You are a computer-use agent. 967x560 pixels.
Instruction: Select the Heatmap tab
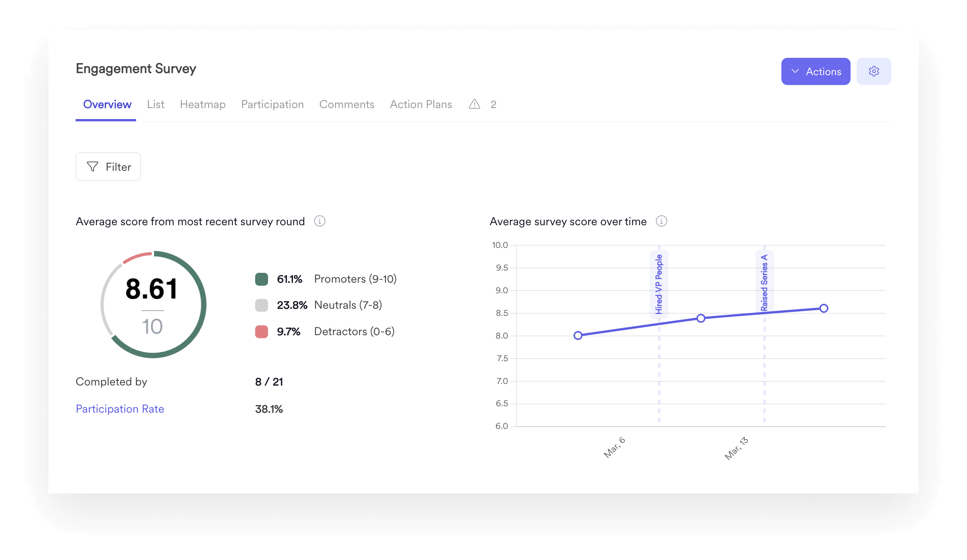click(202, 105)
